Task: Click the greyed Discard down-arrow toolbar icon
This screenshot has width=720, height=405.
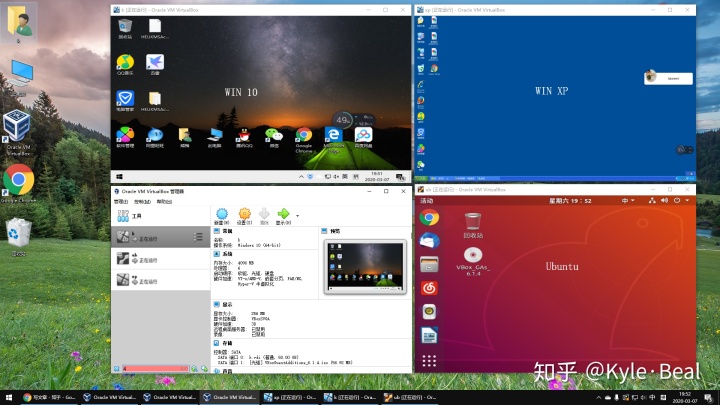Action: coord(264,216)
